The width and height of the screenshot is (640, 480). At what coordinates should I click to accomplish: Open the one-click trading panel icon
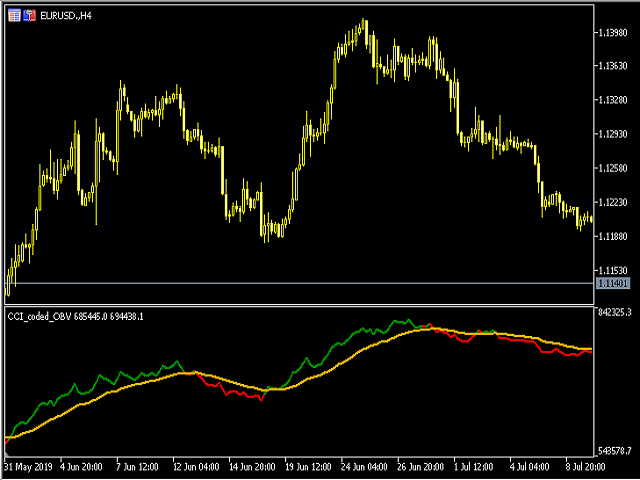pos(29,16)
